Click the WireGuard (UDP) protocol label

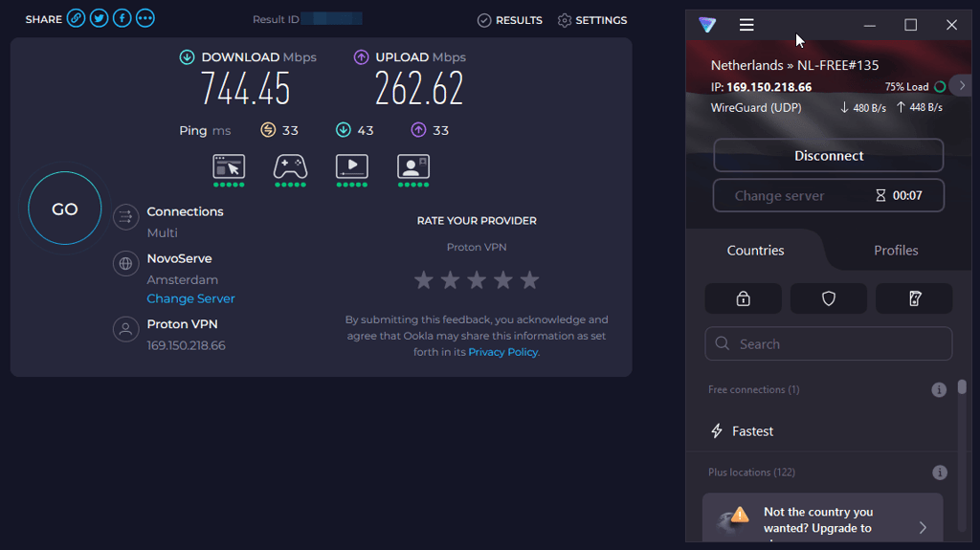tap(756, 107)
